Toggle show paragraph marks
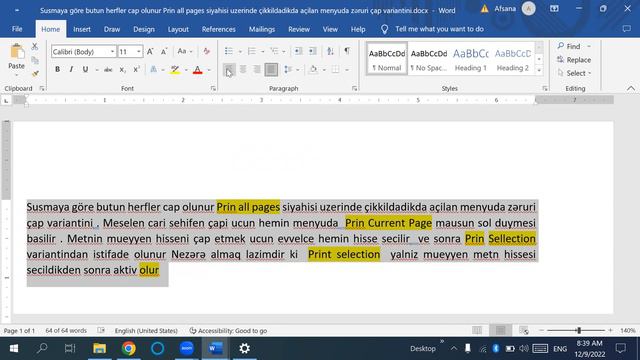Viewport: 640px width, 360px height. (347, 51)
